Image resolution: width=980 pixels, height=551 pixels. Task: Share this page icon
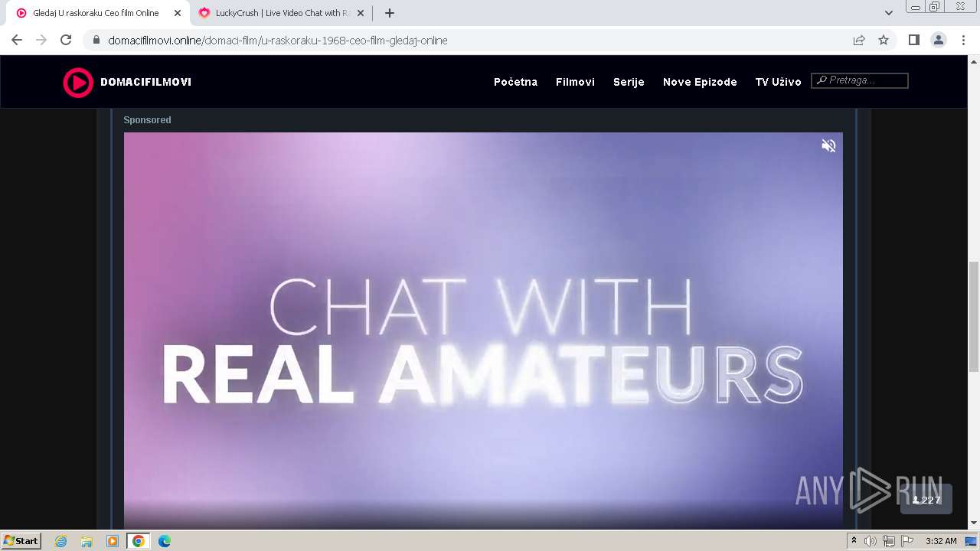(x=859, y=41)
